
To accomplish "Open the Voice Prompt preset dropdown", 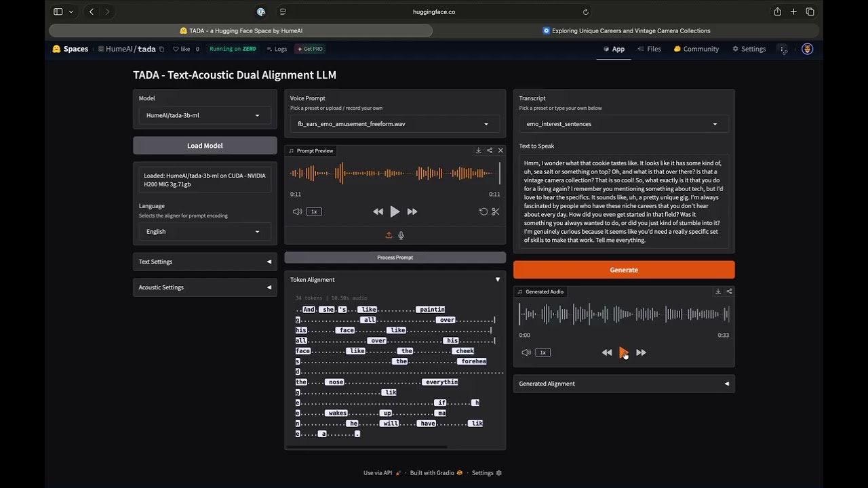I will point(395,124).
